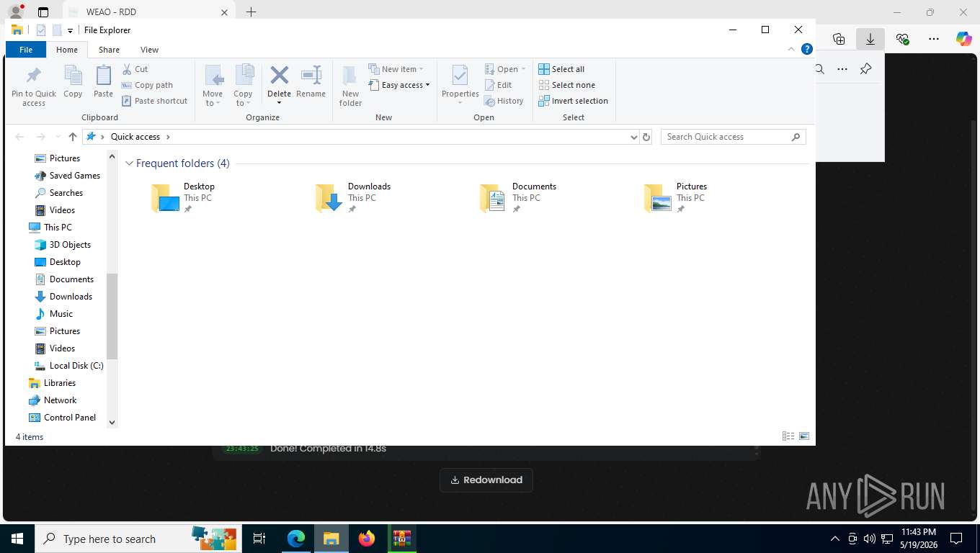Image resolution: width=980 pixels, height=553 pixels.
Task: Open the address bar history dropdown
Action: (x=633, y=137)
